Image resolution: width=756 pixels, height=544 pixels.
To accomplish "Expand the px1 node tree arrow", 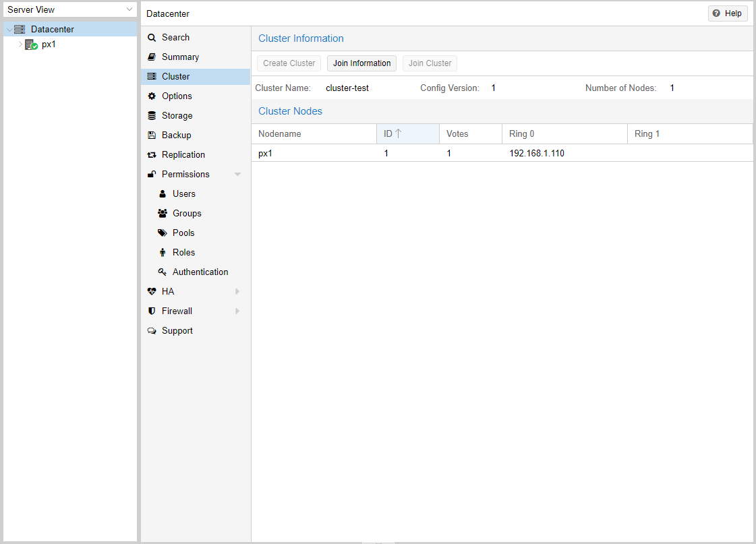I will (20, 44).
